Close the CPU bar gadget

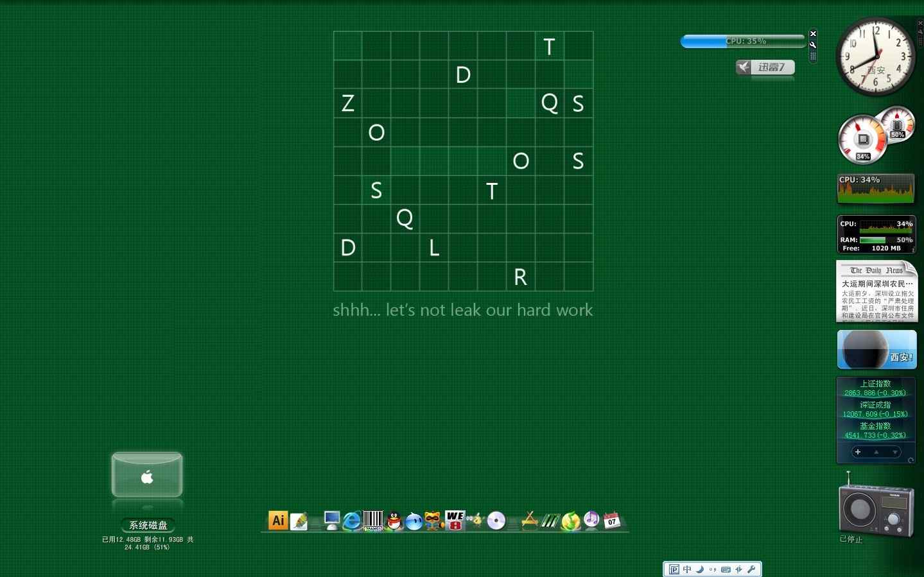tap(813, 33)
